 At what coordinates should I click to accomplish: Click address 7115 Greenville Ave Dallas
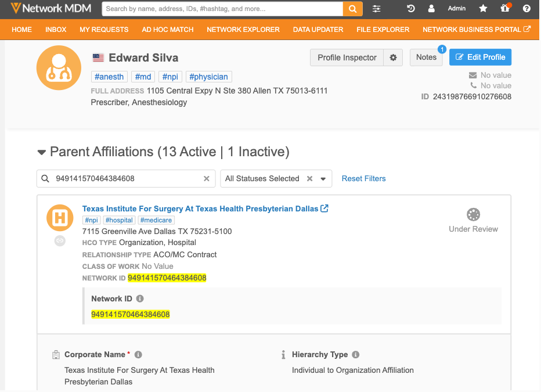tap(157, 231)
